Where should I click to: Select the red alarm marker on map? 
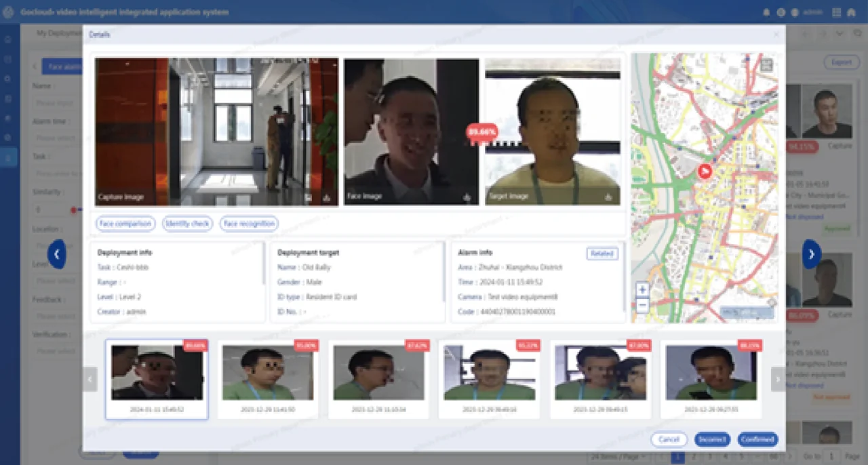click(x=705, y=171)
